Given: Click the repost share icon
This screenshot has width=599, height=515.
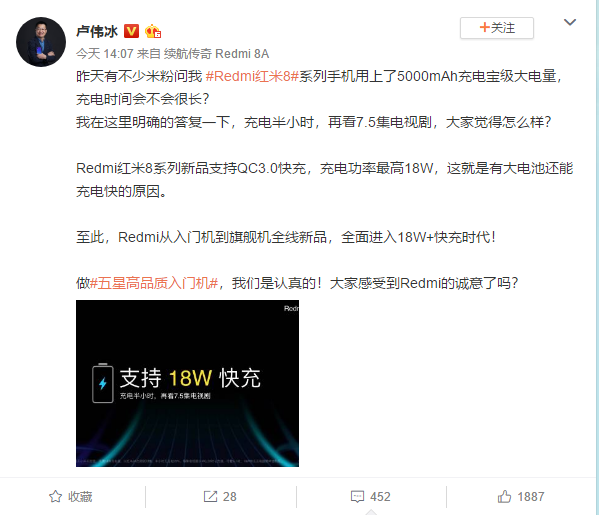Looking at the screenshot, I should 210,496.
